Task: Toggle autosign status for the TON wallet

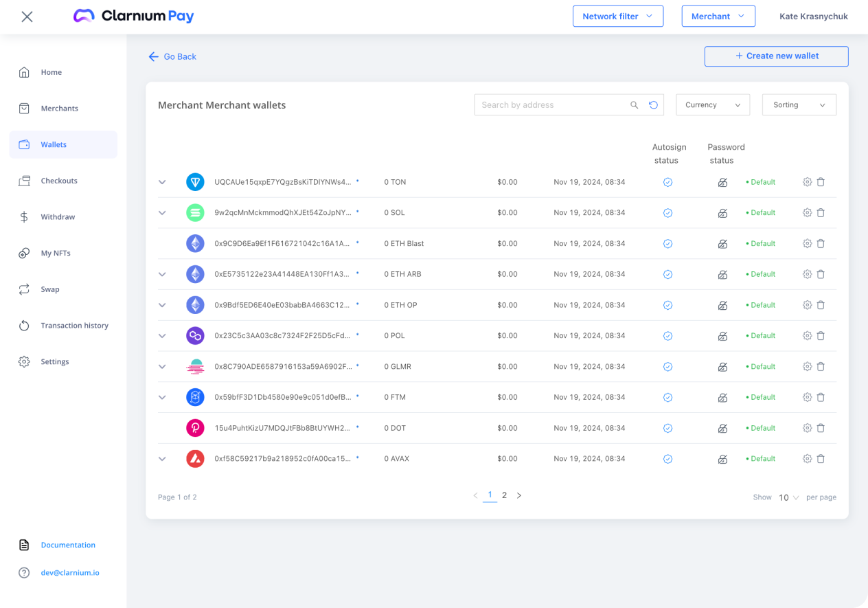Action: pyautogui.click(x=667, y=182)
